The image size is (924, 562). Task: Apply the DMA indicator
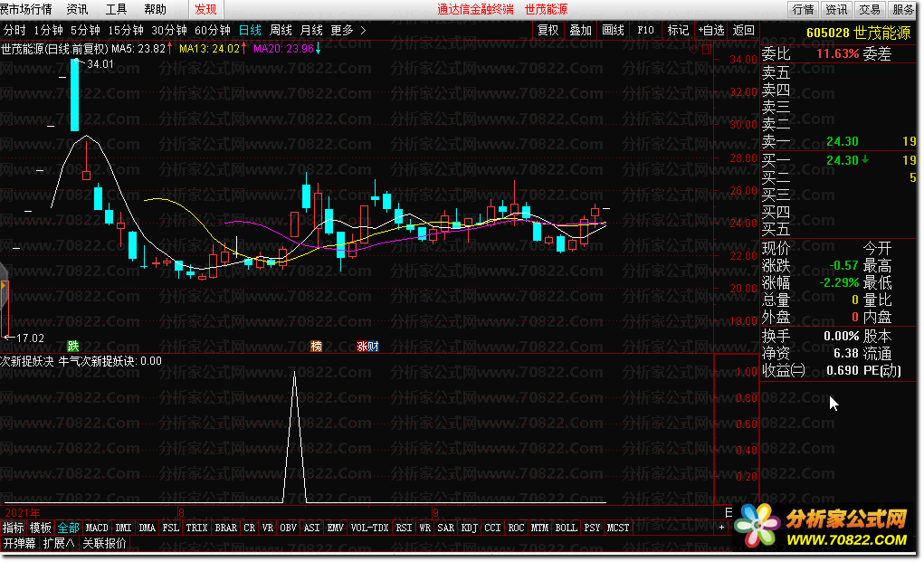coord(148,528)
